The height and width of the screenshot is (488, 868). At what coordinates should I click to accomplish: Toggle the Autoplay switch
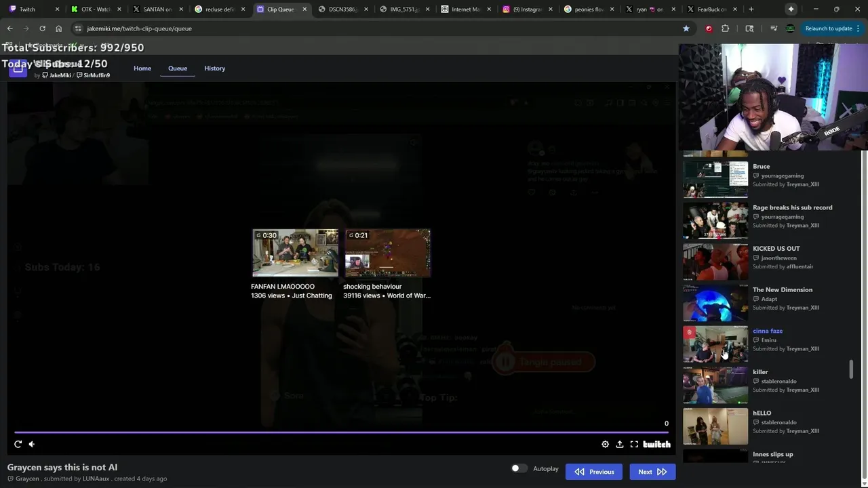519,468
